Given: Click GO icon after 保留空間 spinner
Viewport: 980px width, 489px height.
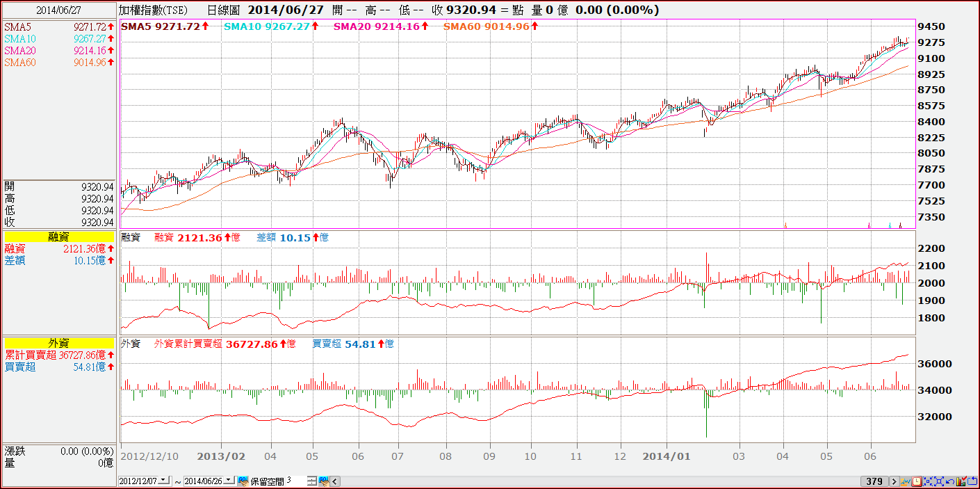Looking at the screenshot, I should (324, 481).
